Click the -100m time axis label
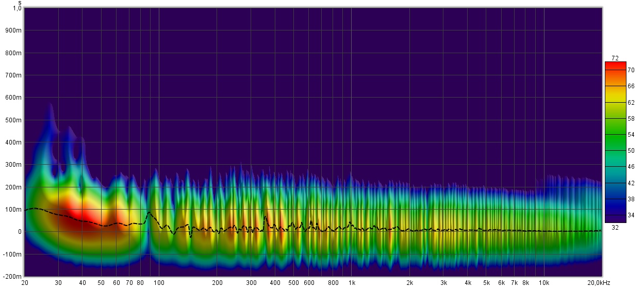The image size is (644, 287). (x=13, y=254)
